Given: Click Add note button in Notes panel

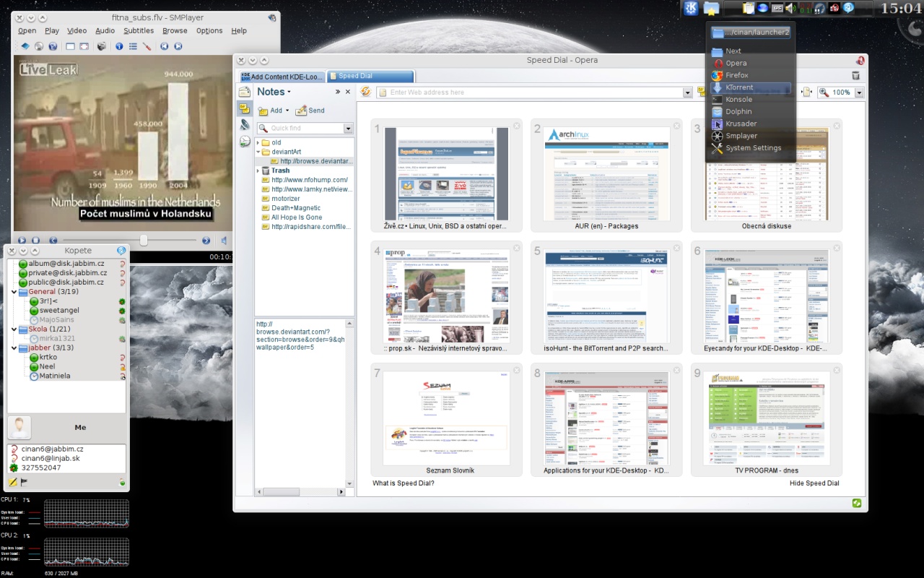Looking at the screenshot, I should 270,111.
